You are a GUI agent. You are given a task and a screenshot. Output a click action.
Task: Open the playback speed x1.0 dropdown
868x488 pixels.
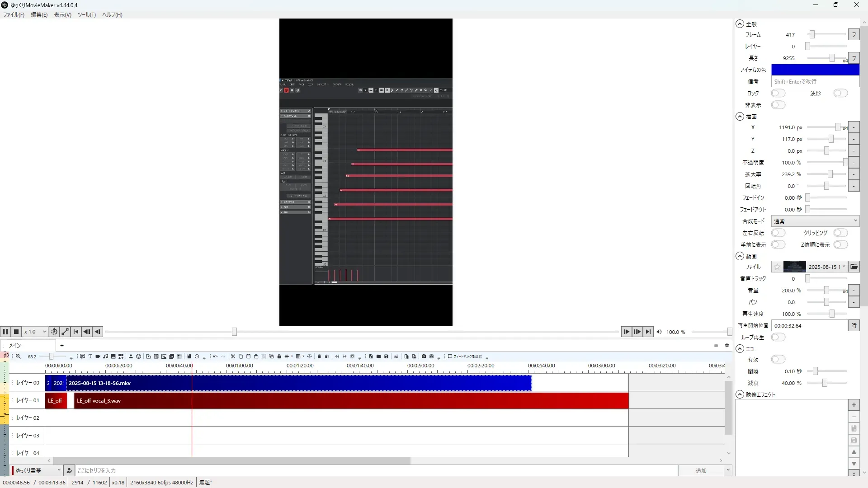tap(35, 332)
